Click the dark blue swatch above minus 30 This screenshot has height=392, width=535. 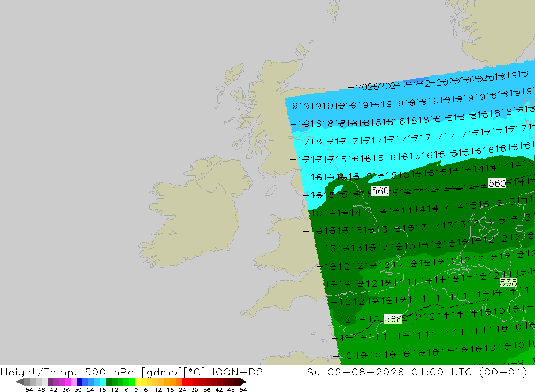point(80,381)
